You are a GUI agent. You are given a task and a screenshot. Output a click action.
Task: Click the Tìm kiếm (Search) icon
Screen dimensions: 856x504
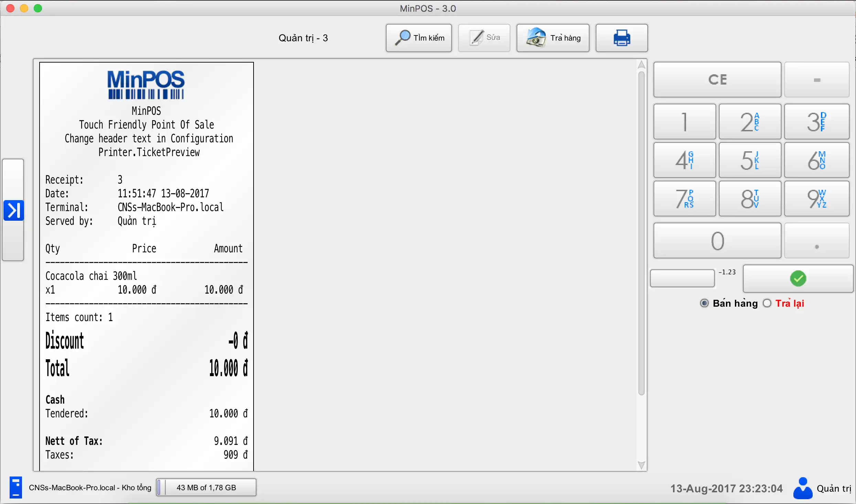(x=420, y=38)
